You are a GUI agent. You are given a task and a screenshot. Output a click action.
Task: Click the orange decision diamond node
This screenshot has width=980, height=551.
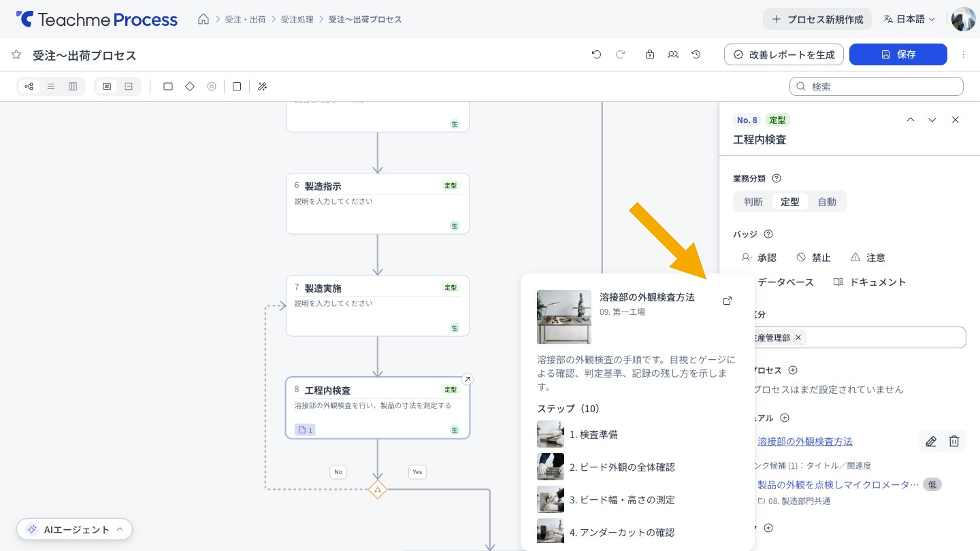coord(378,489)
